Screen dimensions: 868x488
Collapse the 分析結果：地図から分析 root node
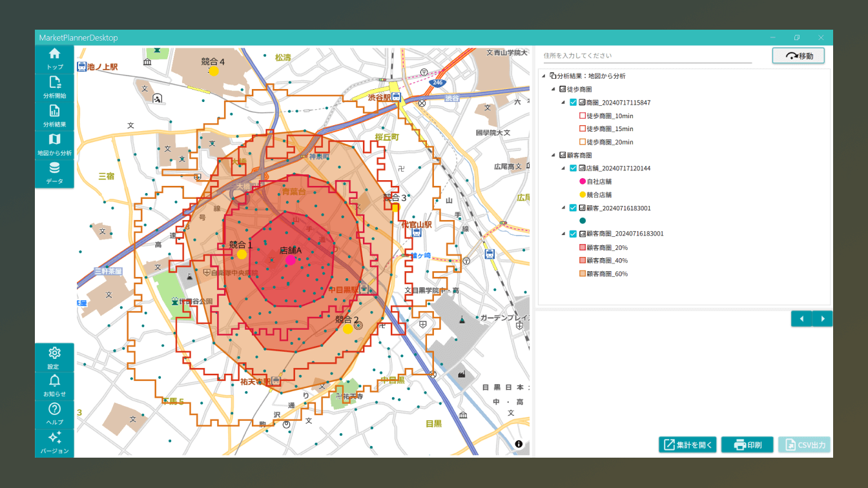tap(543, 76)
